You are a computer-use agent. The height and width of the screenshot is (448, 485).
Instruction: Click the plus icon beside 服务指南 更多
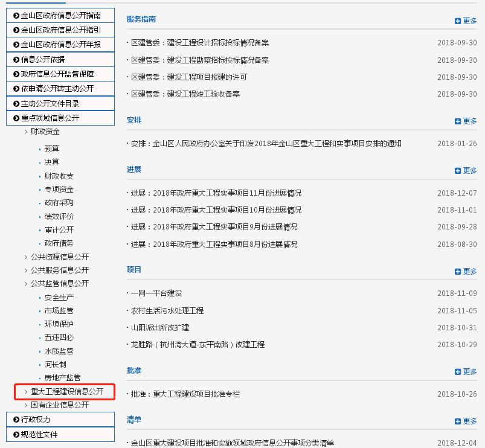458,21
